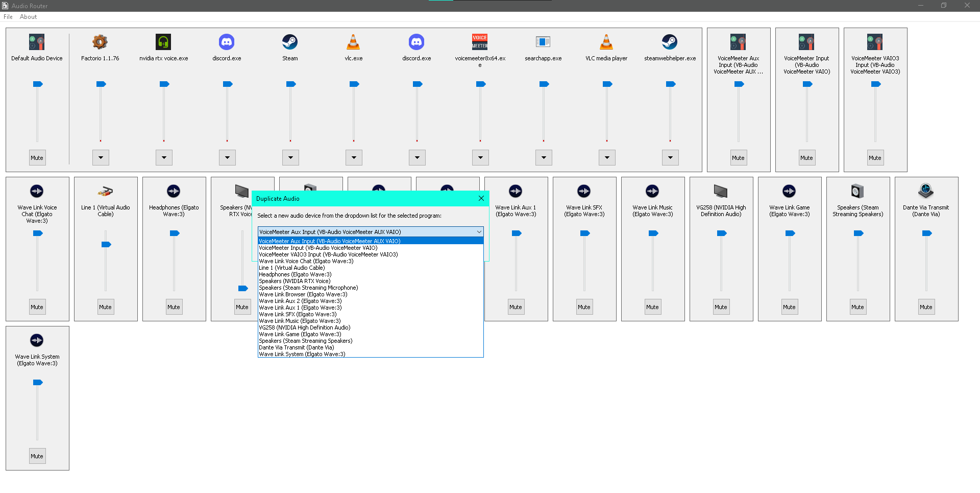The height and width of the screenshot is (493, 980).
Task: Open voicemeeter8x64.exe dropdown arrow
Action: point(480,158)
